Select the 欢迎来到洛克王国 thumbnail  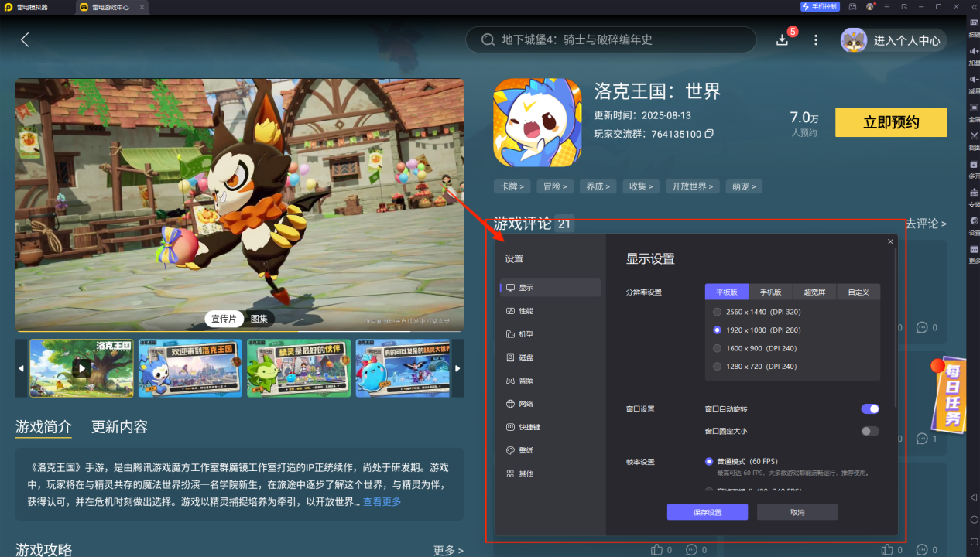tap(190, 368)
